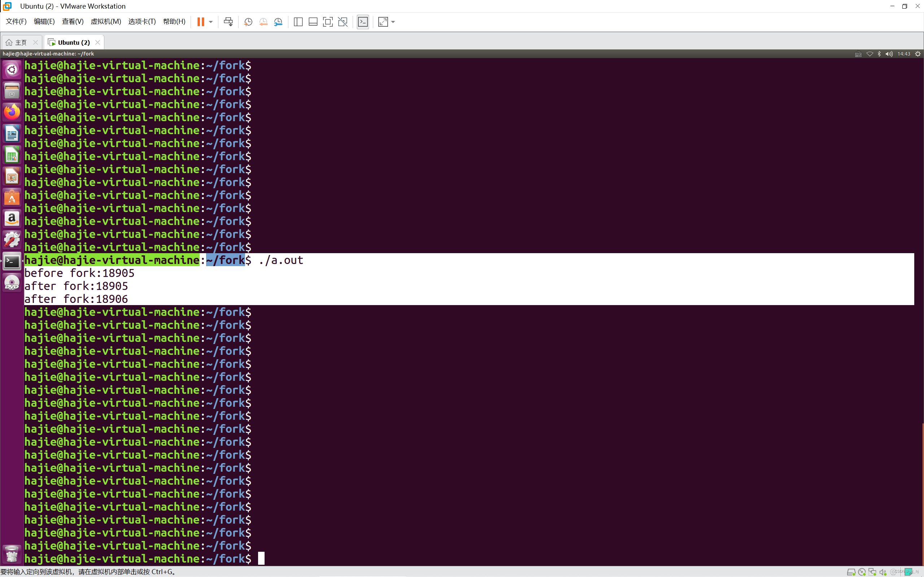The height and width of the screenshot is (577, 924).
Task: Click the free stretch display icon
Action: pyautogui.click(x=383, y=22)
